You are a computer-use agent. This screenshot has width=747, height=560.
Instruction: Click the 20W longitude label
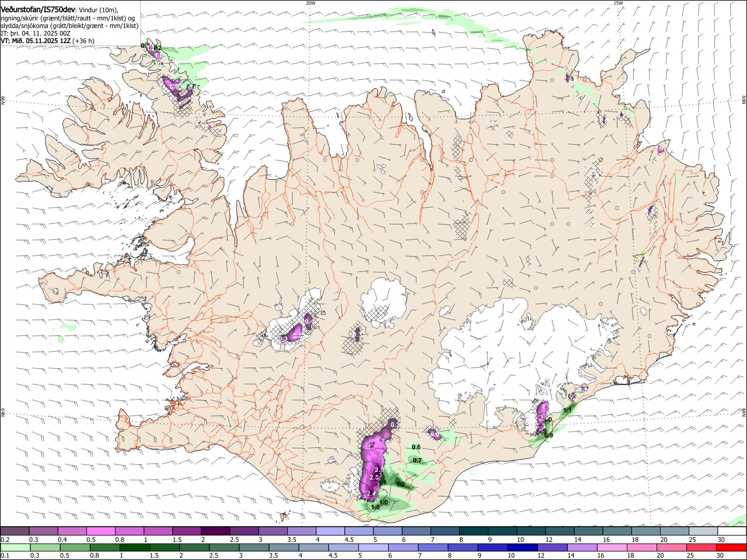[x=310, y=3]
